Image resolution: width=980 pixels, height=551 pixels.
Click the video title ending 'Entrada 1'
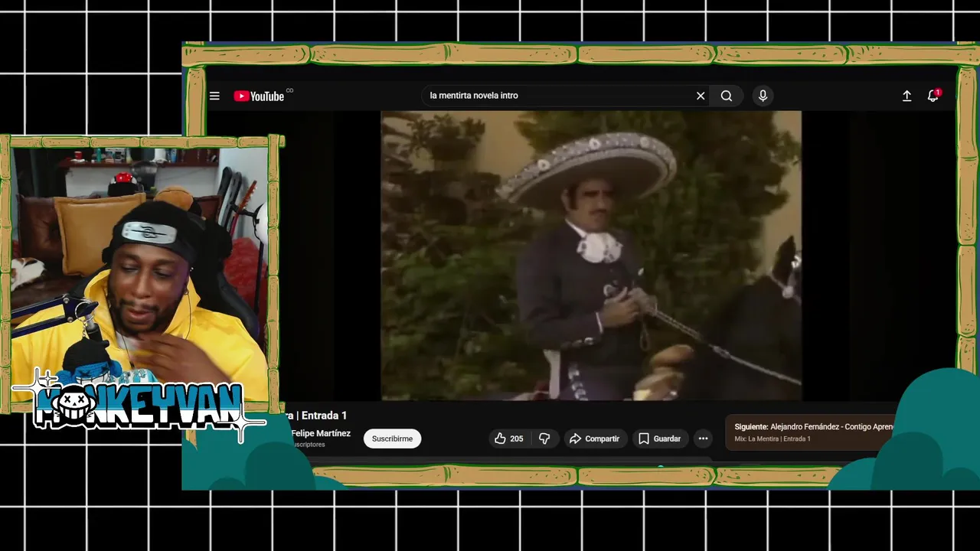tap(315, 416)
